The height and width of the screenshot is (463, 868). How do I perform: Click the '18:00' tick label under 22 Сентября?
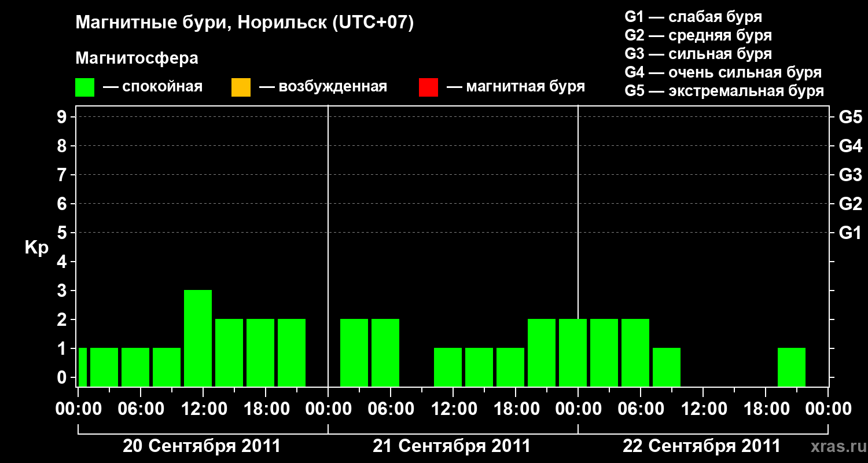766,409
